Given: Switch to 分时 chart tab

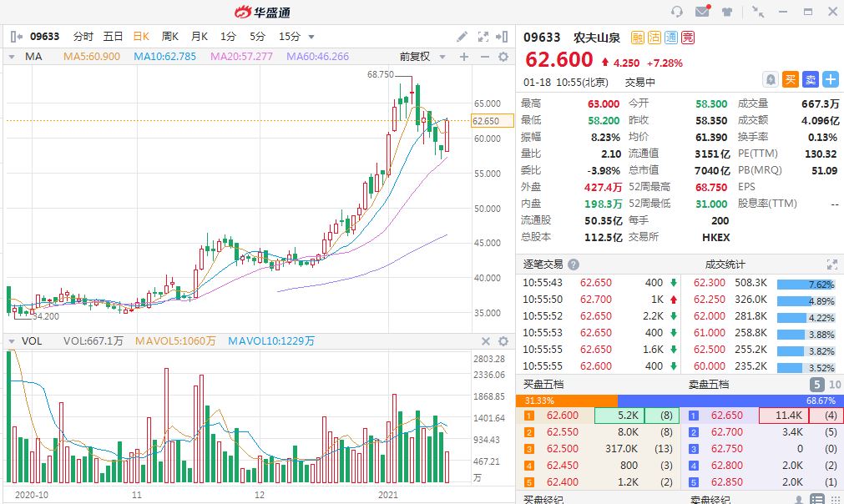Looking at the screenshot, I should 83,37.
